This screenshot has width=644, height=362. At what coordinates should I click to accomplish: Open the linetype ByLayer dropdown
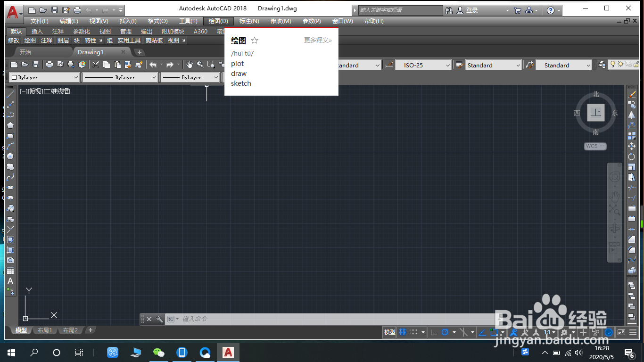120,77
